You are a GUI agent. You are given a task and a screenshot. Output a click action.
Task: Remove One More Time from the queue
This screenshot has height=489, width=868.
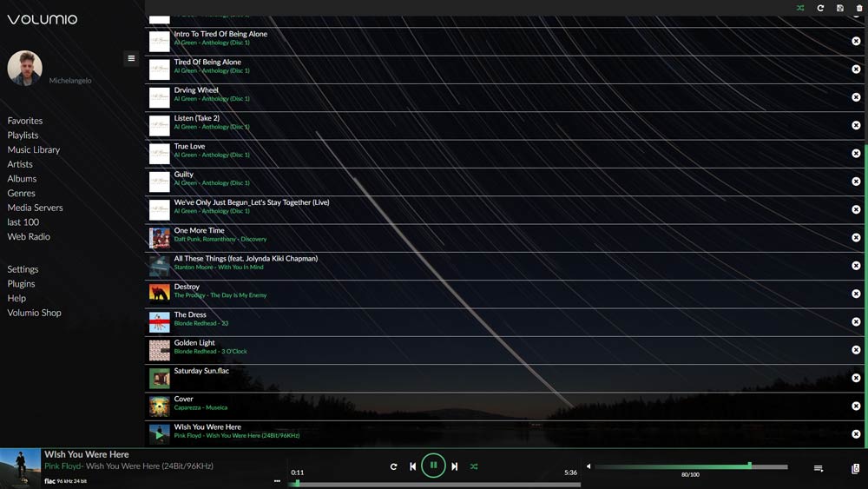click(x=856, y=238)
